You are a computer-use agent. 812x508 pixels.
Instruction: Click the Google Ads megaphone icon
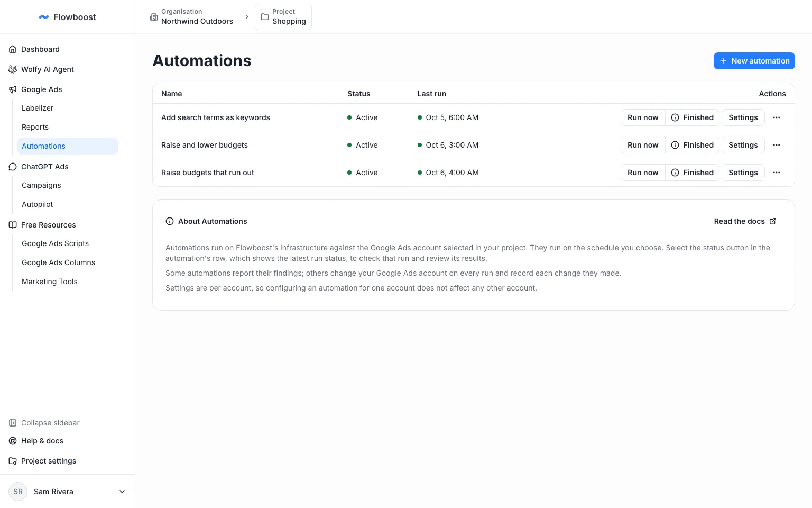[13, 89]
